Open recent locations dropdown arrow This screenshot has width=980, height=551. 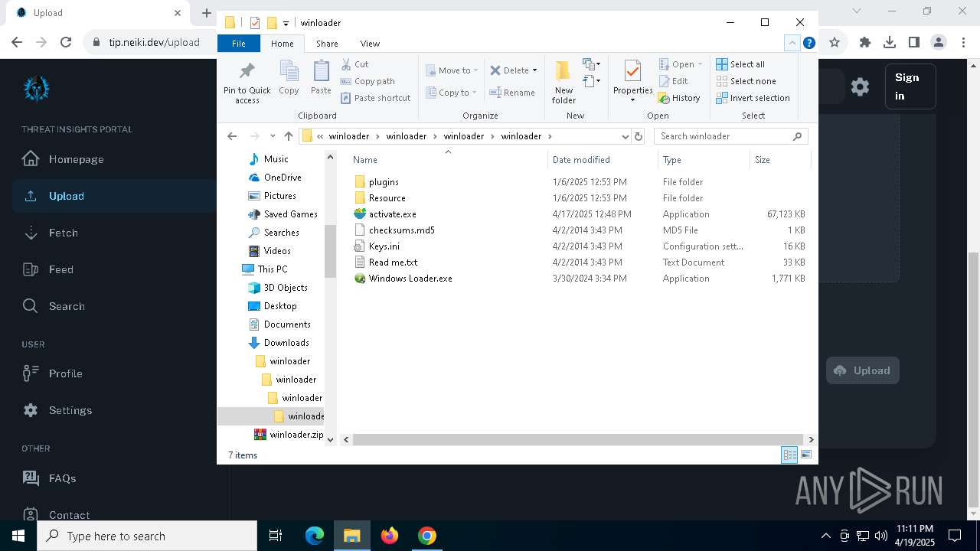[272, 136]
